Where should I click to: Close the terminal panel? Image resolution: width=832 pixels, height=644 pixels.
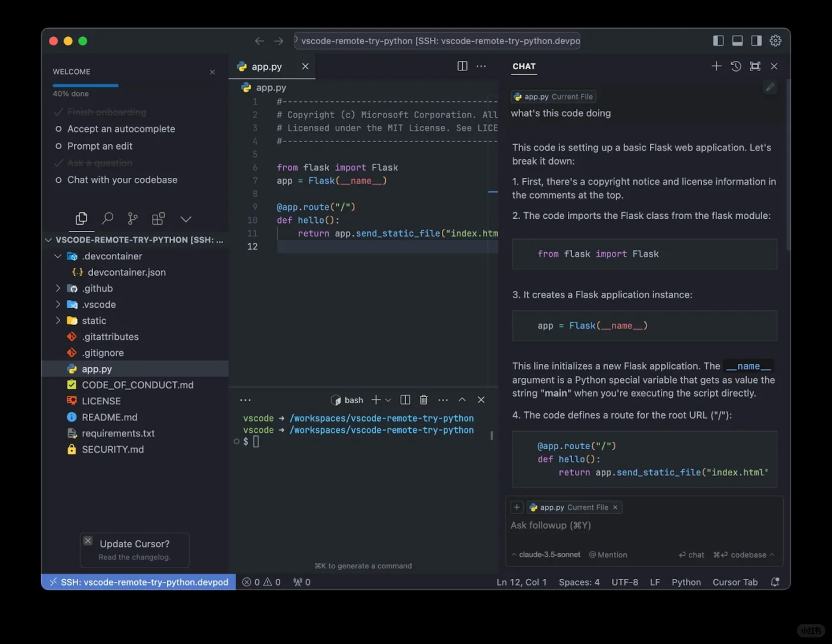[x=481, y=400]
